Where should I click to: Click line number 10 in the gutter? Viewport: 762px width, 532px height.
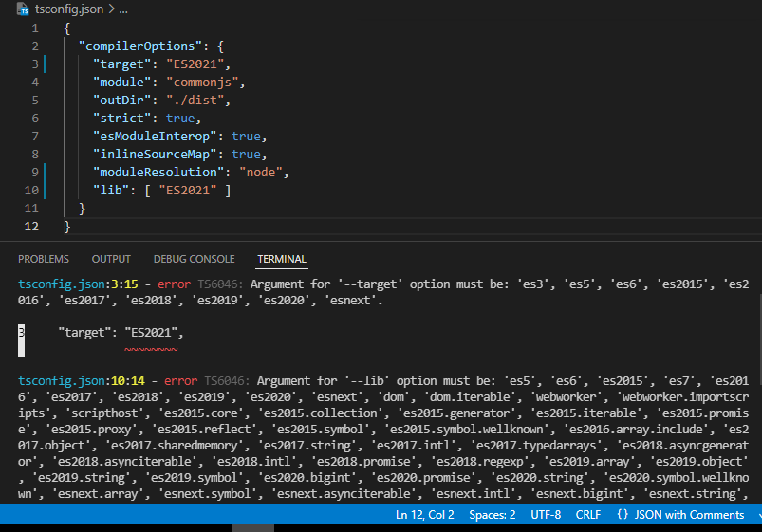tap(31, 191)
